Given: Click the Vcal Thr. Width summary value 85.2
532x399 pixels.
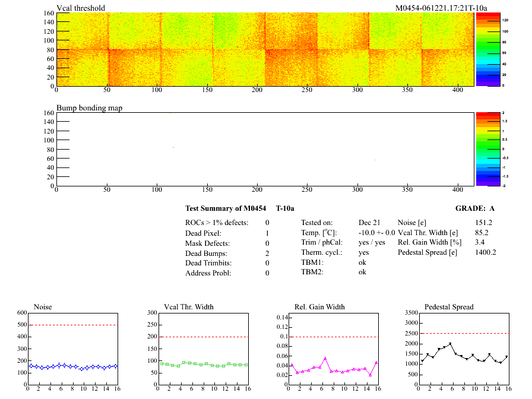Looking at the screenshot, I should coord(481,233).
